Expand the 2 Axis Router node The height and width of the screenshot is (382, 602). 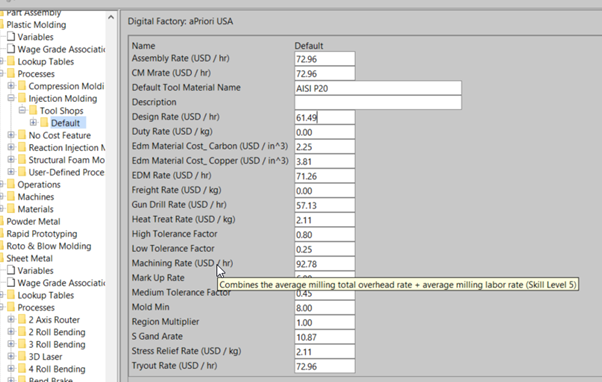click(x=11, y=319)
